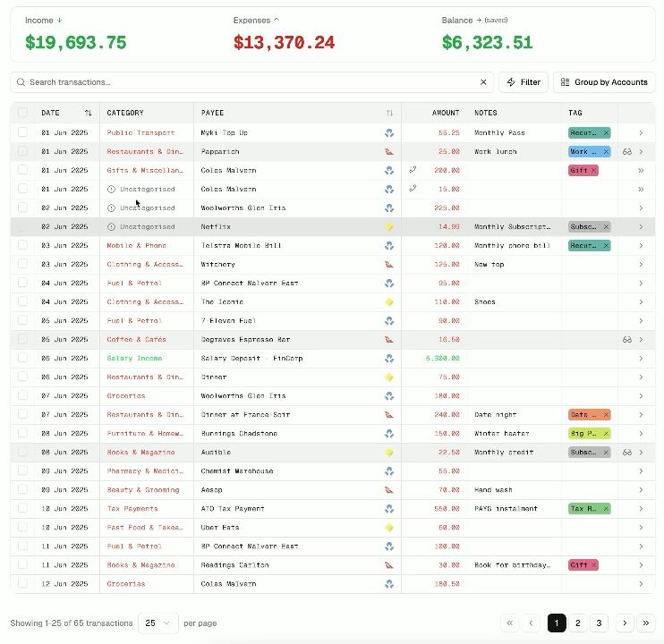This screenshot has height=644, width=664.
Task: Remove the Gift tag on Coles Malvern row
Action: (592, 171)
